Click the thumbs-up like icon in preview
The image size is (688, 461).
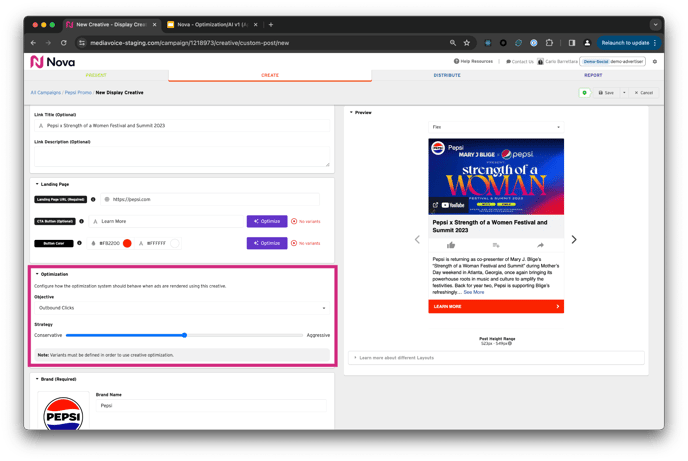pos(451,245)
